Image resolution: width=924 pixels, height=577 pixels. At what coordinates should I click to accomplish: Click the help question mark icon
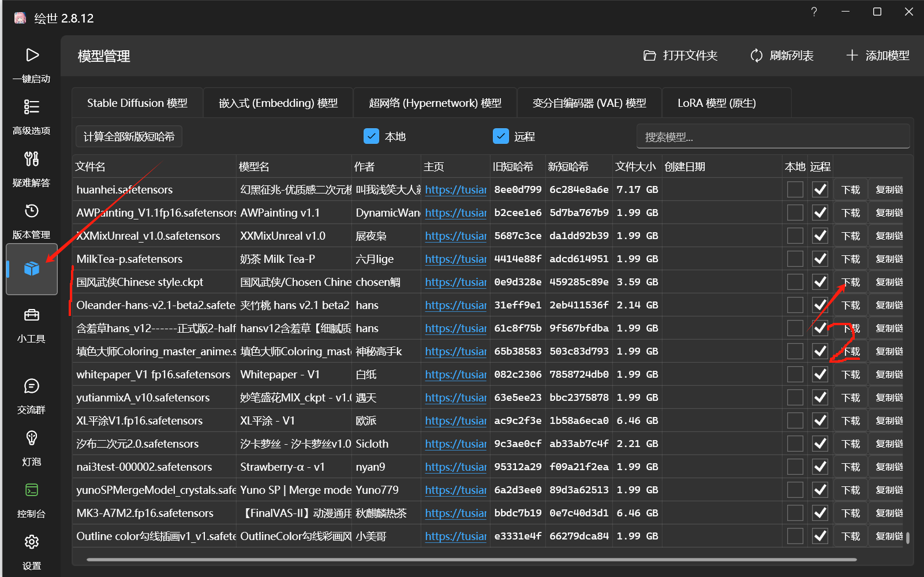coord(814,12)
